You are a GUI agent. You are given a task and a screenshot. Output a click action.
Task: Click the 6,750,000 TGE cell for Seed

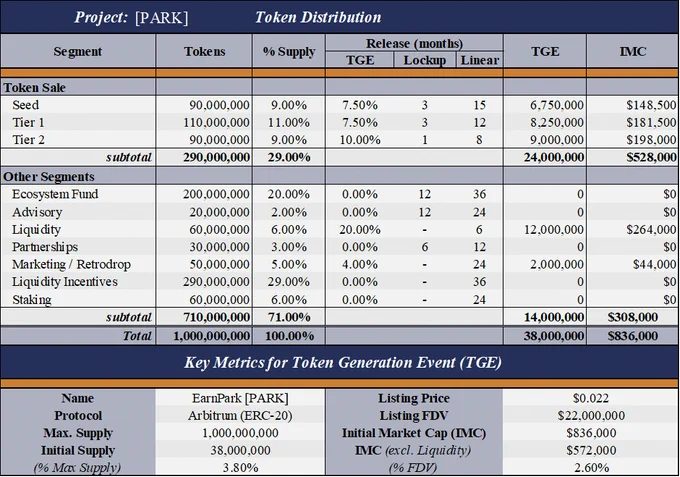tap(557, 105)
